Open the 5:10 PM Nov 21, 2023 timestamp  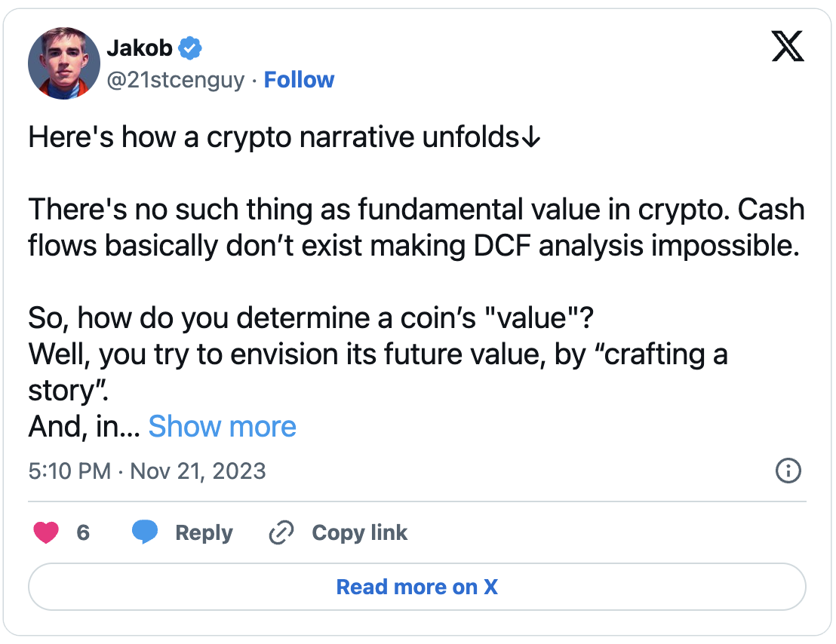pos(147,472)
